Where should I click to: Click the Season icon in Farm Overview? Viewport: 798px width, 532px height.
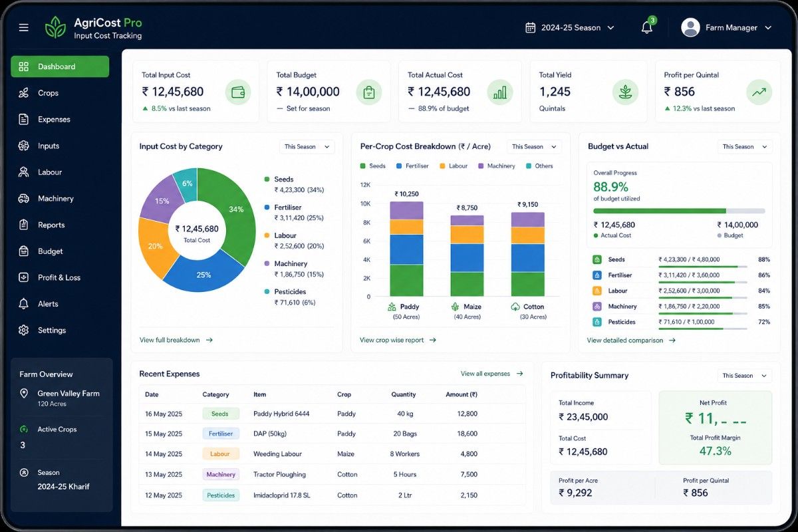coord(24,473)
